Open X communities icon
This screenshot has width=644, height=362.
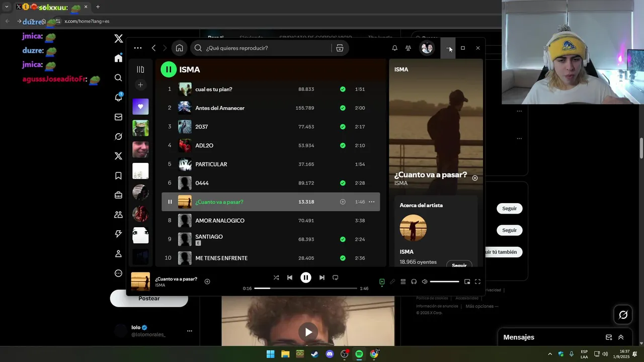point(118,215)
